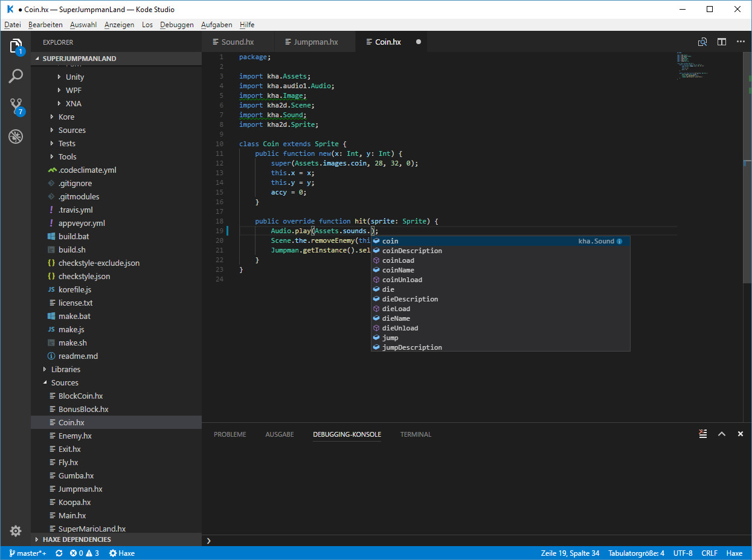Open the Debuggen menu

point(176,25)
